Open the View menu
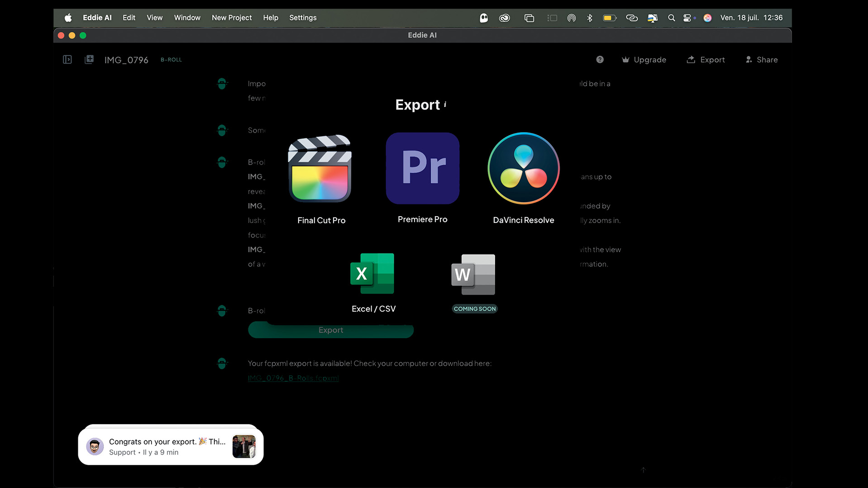Viewport: 868px width, 488px height. pyautogui.click(x=154, y=18)
